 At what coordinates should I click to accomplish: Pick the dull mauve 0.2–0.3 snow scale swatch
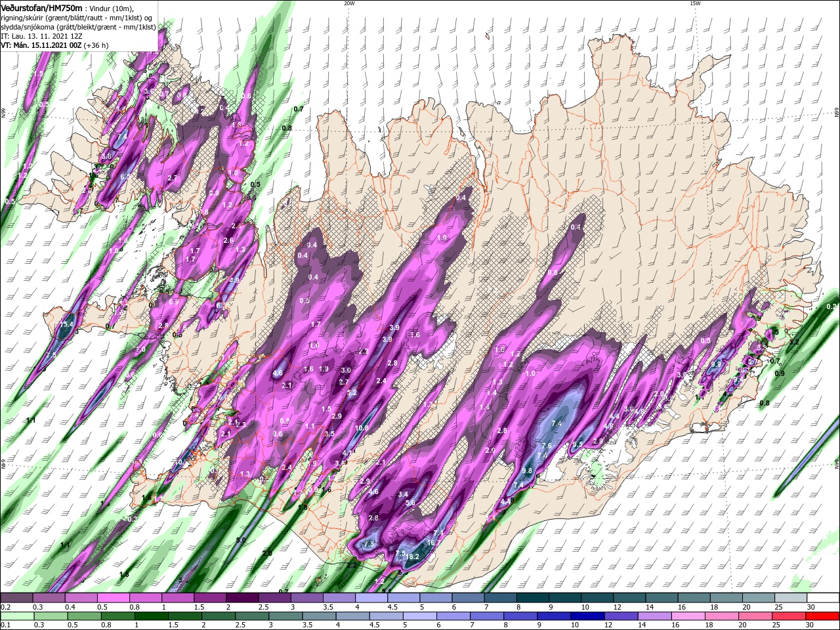16,598
